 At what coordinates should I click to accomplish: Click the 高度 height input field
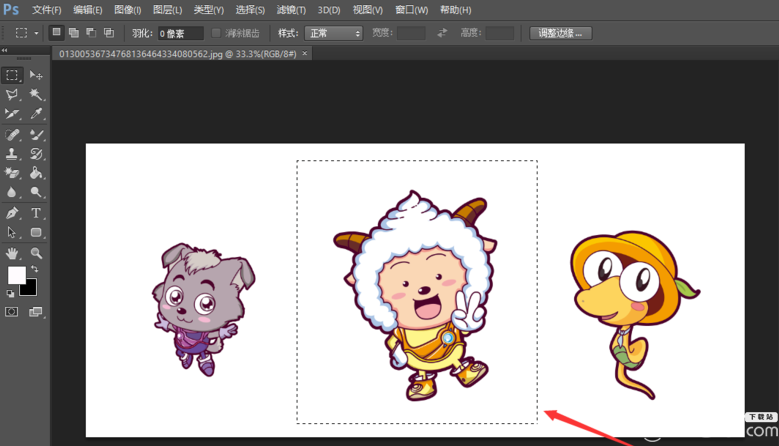point(500,33)
